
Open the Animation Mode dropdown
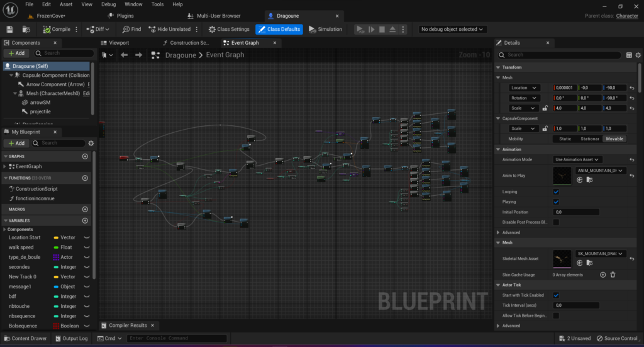[577, 159]
